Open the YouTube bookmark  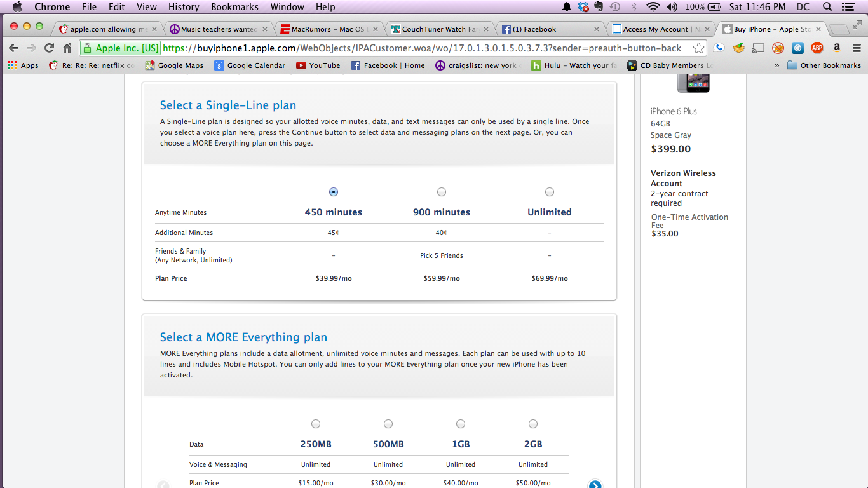pyautogui.click(x=318, y=65)
